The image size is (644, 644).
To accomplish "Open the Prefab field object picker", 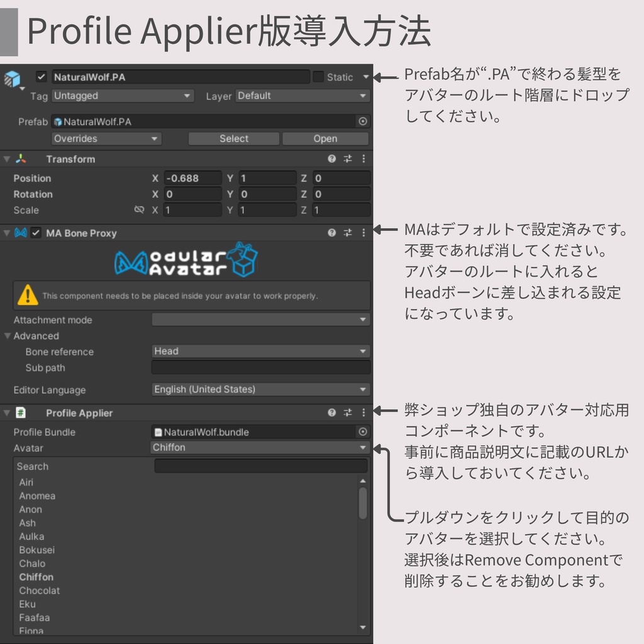I will coord(363,121).
